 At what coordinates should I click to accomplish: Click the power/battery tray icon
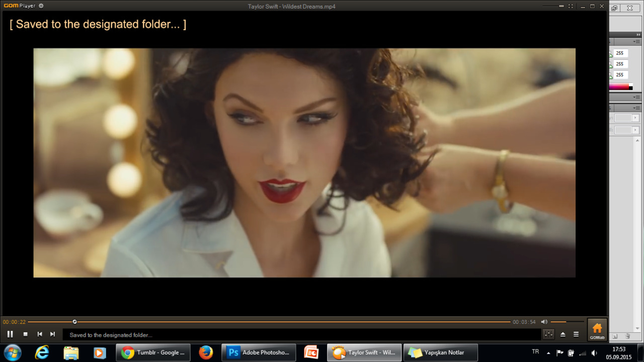point(571,352)
